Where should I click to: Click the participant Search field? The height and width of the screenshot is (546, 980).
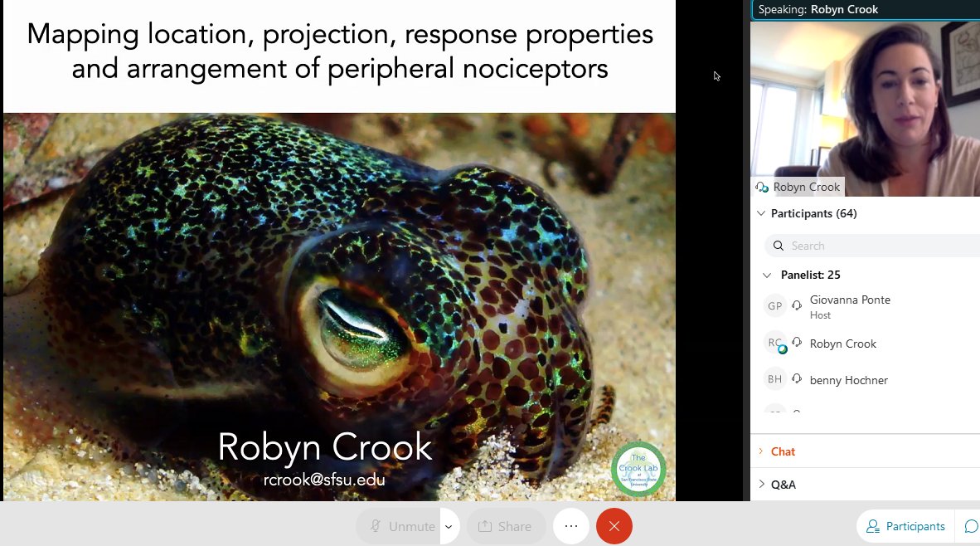(x=872, y=246)
